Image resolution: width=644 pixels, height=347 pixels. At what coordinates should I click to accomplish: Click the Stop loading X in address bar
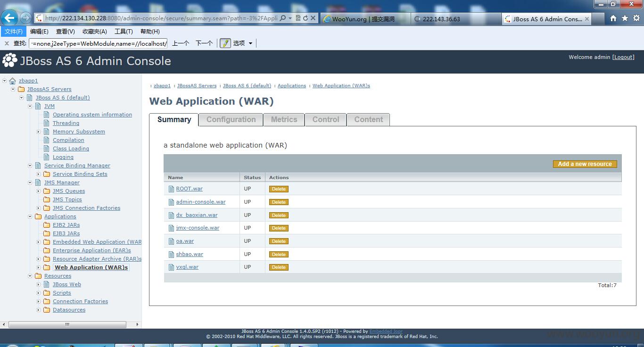313,18
